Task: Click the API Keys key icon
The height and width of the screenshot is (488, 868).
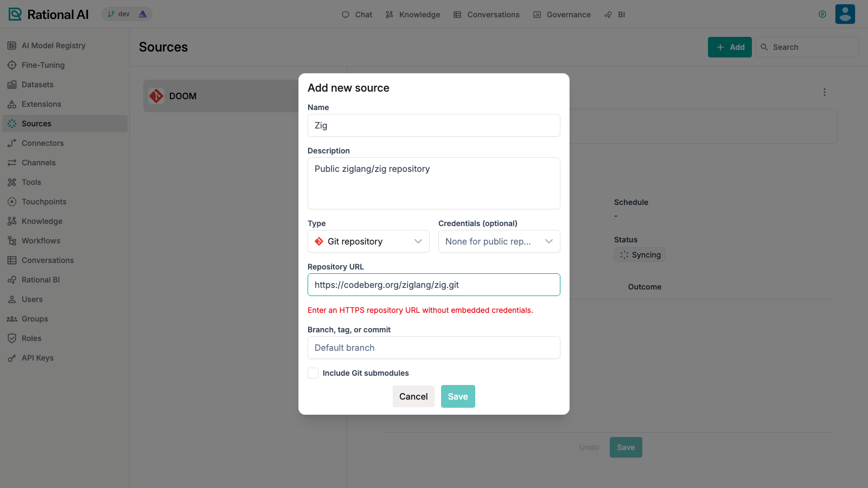Action: tap(12, 358)
